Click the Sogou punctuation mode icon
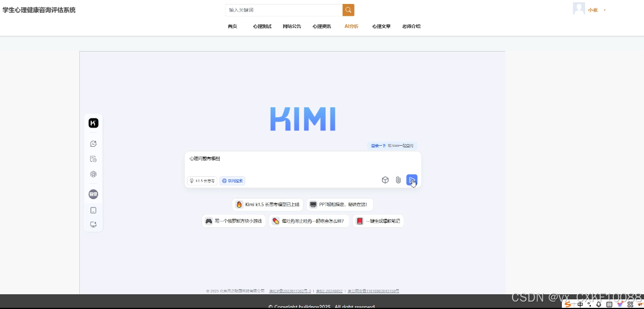Image resolution: width=644 pixels, height=309 pixels. [590, 304]
